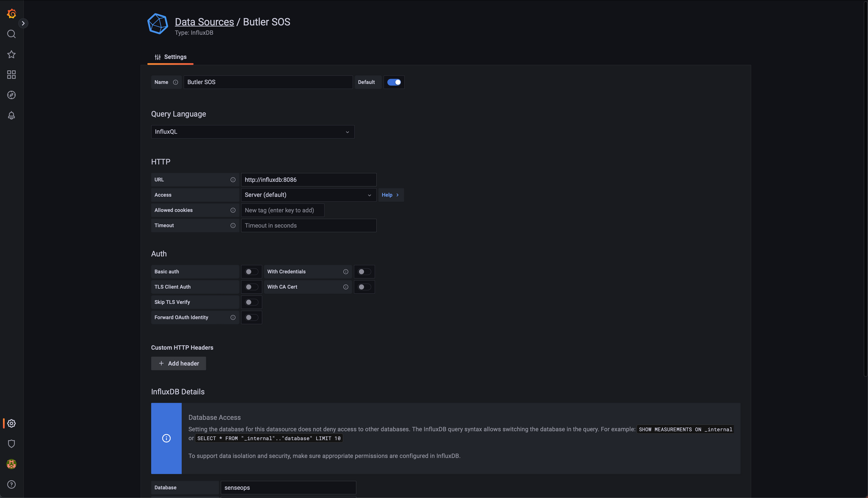The image size is (868, 498).
Task: Click info icon next to With CA Cert
Action: [346, 287]
